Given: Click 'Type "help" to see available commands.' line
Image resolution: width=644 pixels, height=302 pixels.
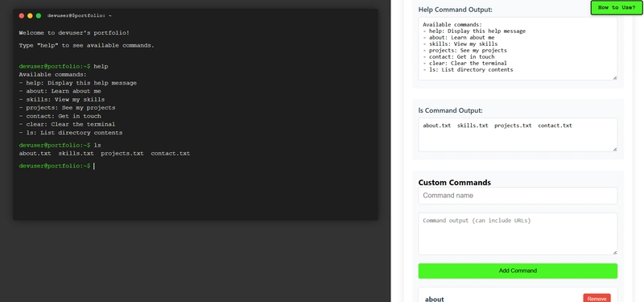Looking at the screenshot, I should (87, 46).
